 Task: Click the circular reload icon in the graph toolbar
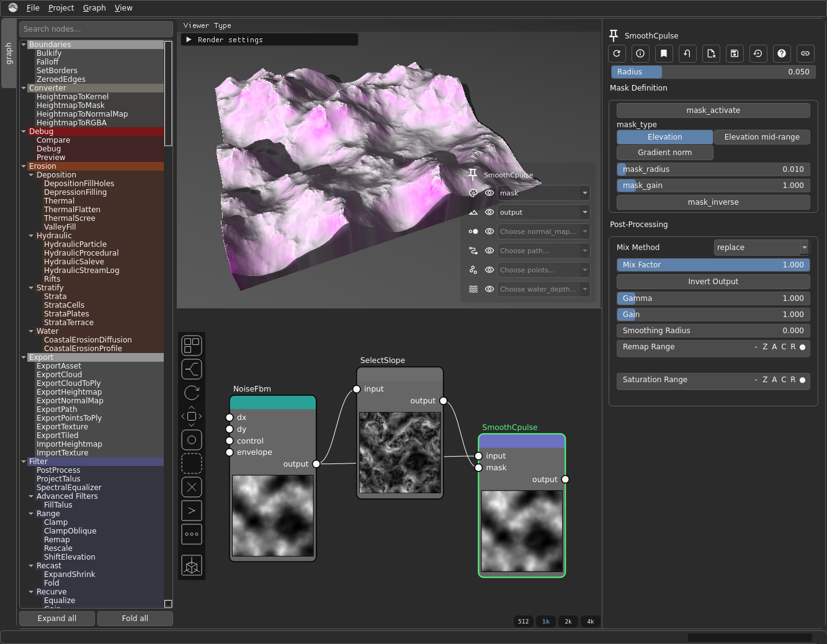coord(192,393)
